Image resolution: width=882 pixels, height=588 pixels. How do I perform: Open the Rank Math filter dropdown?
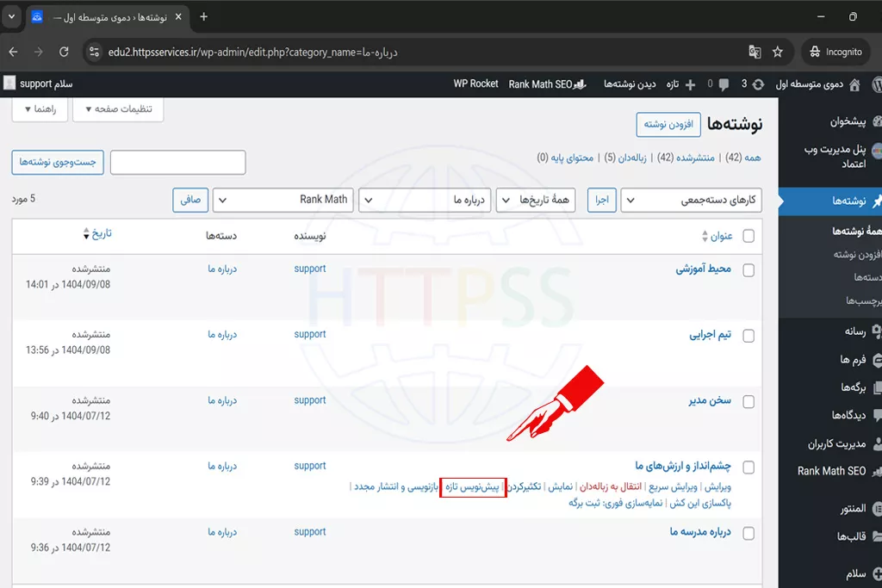pos(283,200)
